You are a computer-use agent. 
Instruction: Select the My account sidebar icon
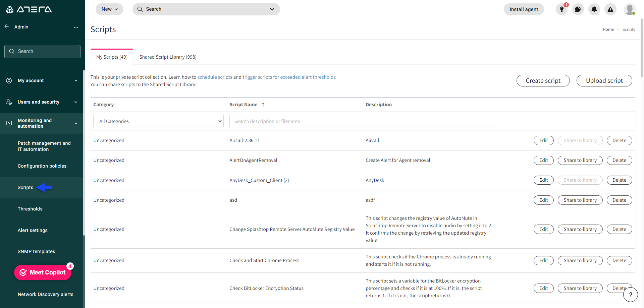(9, 80)
